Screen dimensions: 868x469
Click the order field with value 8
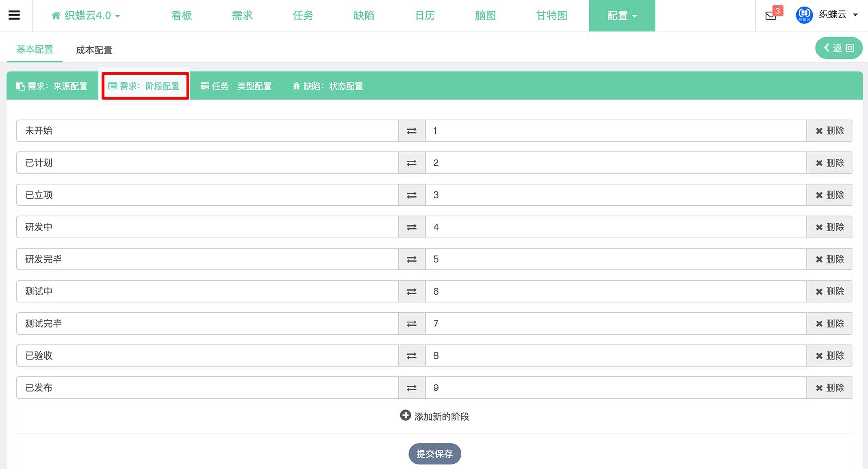tap(616, 356)
